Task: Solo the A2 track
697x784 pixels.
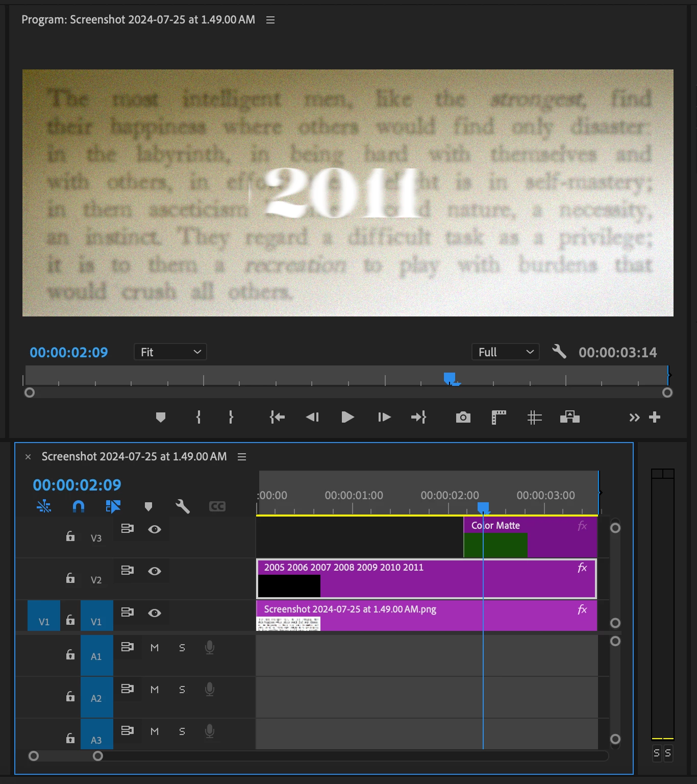Action: click(x=182, y=690)
